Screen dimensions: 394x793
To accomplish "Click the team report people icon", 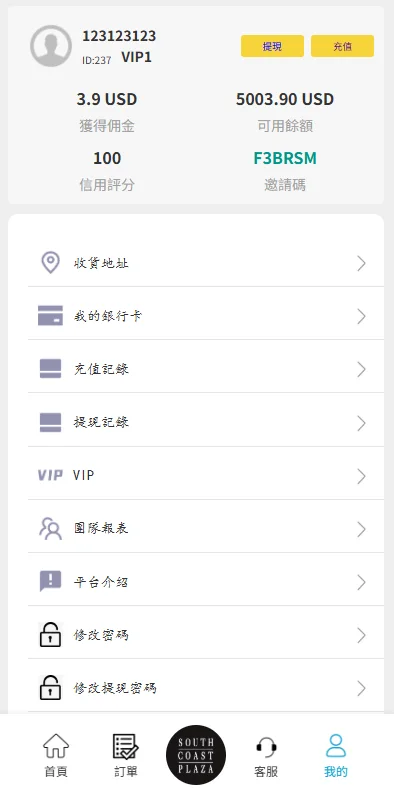I will (x=50, y=528).
